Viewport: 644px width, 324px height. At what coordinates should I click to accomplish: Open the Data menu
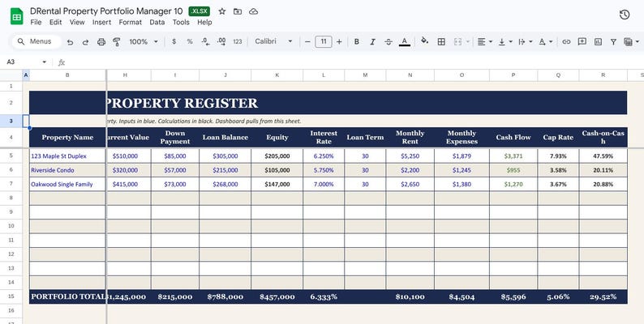pos(157,22)
